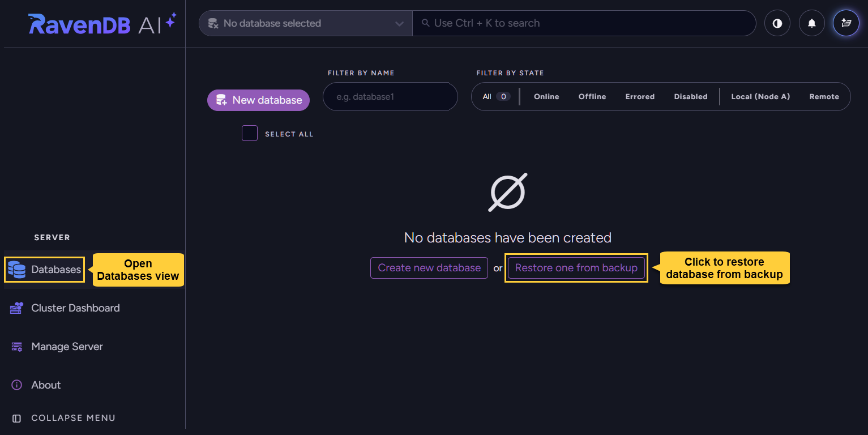868x435 pixels.
Task: Switch to the Offline filter tab
Action: [x=592, y=96]
